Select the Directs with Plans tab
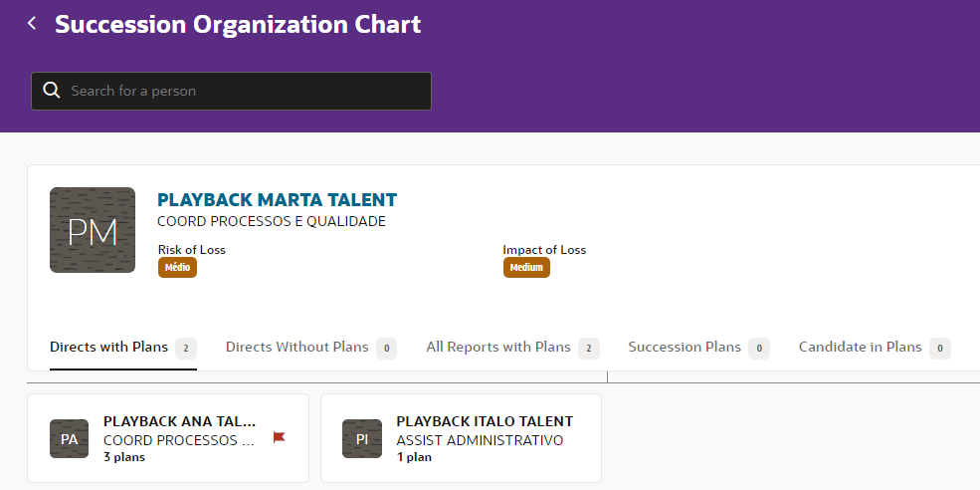This screenshot has width=980, height=490. click(109, 347)
